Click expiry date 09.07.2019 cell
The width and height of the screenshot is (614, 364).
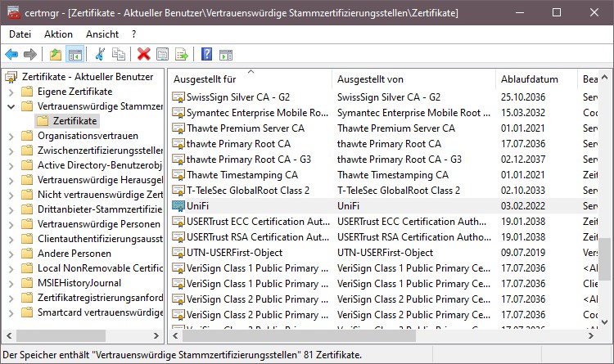pos(523,253)
